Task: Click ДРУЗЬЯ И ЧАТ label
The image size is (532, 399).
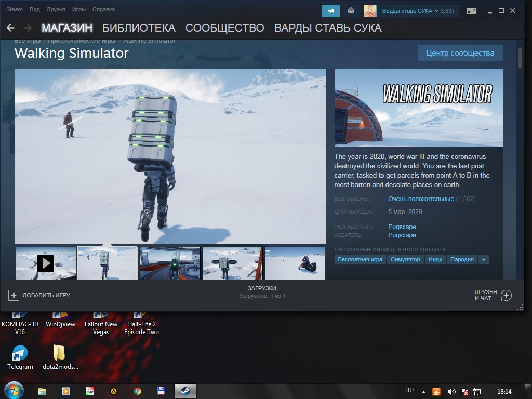Action: 486,295
